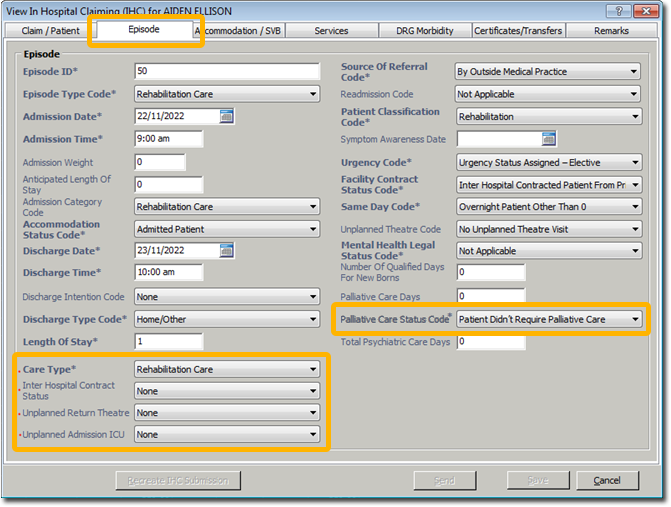Open Palliative Care Status Code dropdown
The image size is (671, 507).
click(x=634, y=319)
